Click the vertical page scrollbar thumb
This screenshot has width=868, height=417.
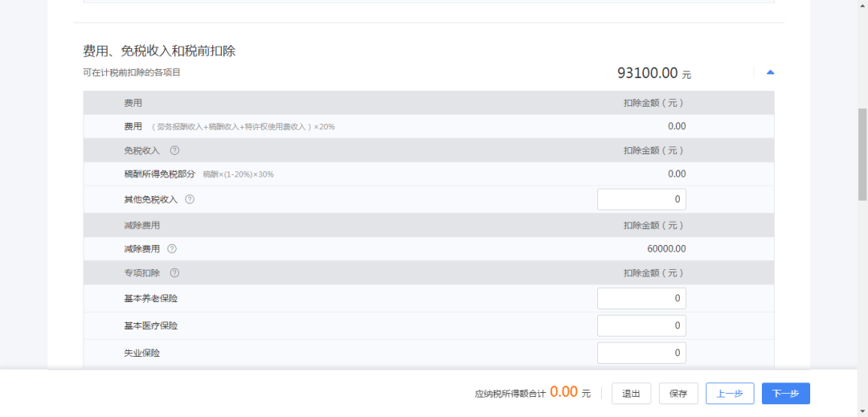pos(862,153)
